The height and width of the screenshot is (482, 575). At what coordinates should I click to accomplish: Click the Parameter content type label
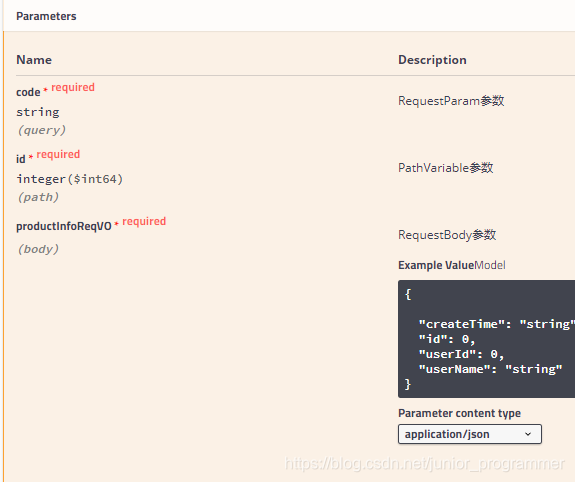click(x=459, y=413)
